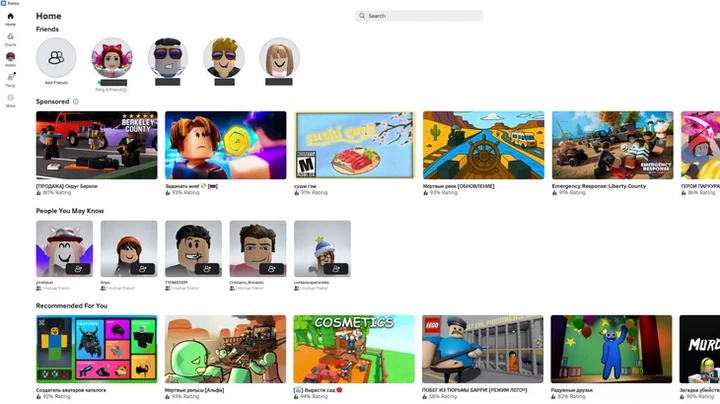This screenshot has height=404, width=720.
Task: Open the COSMETICS garden game thumbnail
Action: click(354, 349)
